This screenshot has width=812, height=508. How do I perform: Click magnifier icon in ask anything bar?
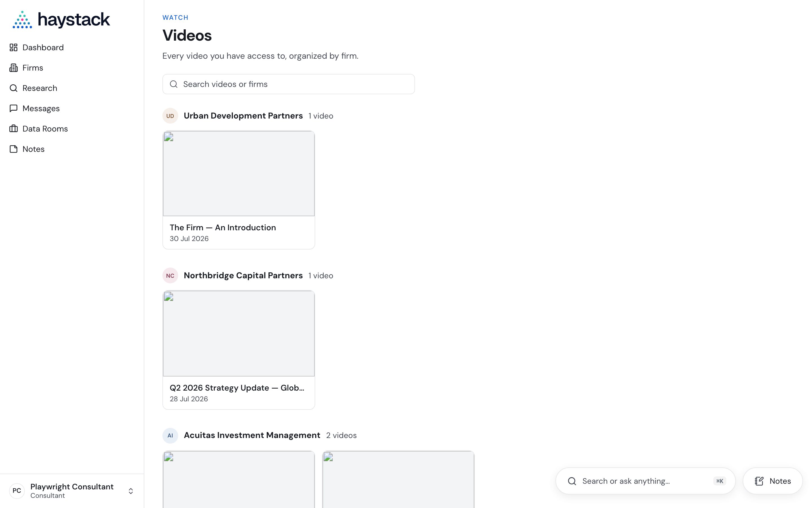click(572, 481)
